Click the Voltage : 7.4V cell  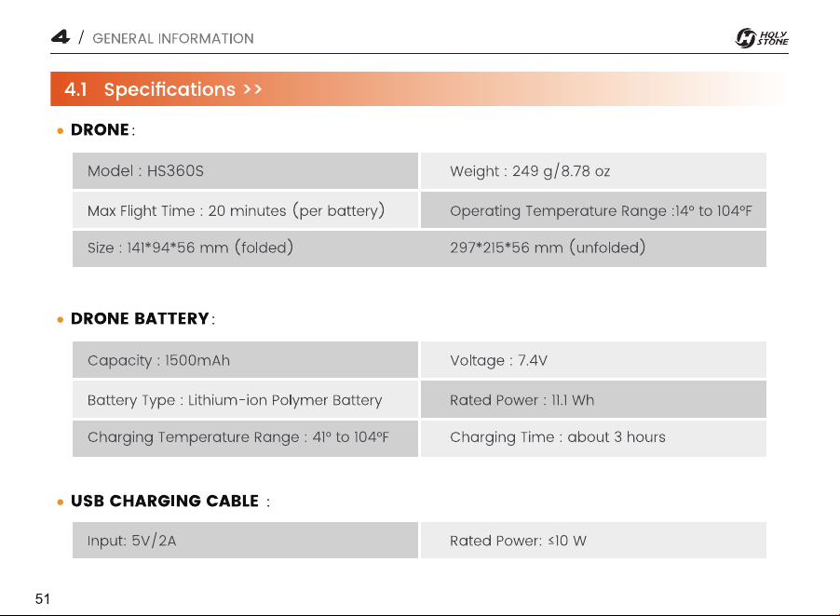(x=593, y=360)
